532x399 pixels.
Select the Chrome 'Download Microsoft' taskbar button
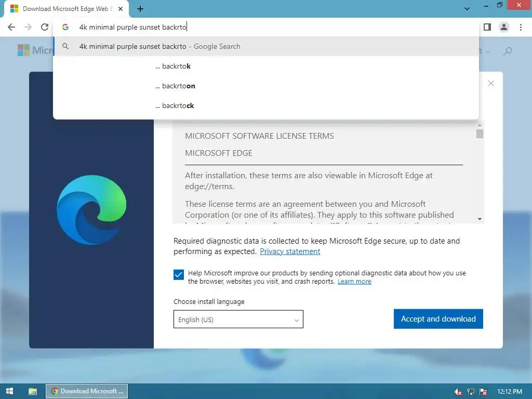(87, 391)
